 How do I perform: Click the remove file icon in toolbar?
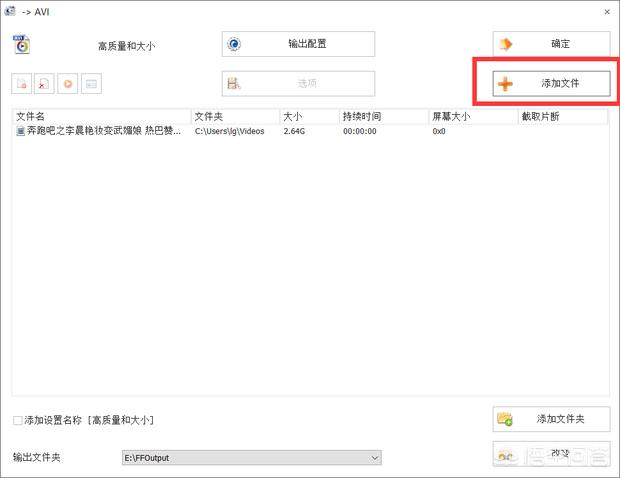(x=22, y=85)
